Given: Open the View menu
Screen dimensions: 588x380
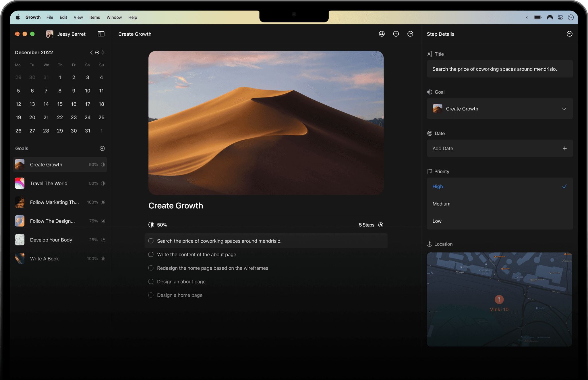Looking at the screenshot, I should pos(78,17).
